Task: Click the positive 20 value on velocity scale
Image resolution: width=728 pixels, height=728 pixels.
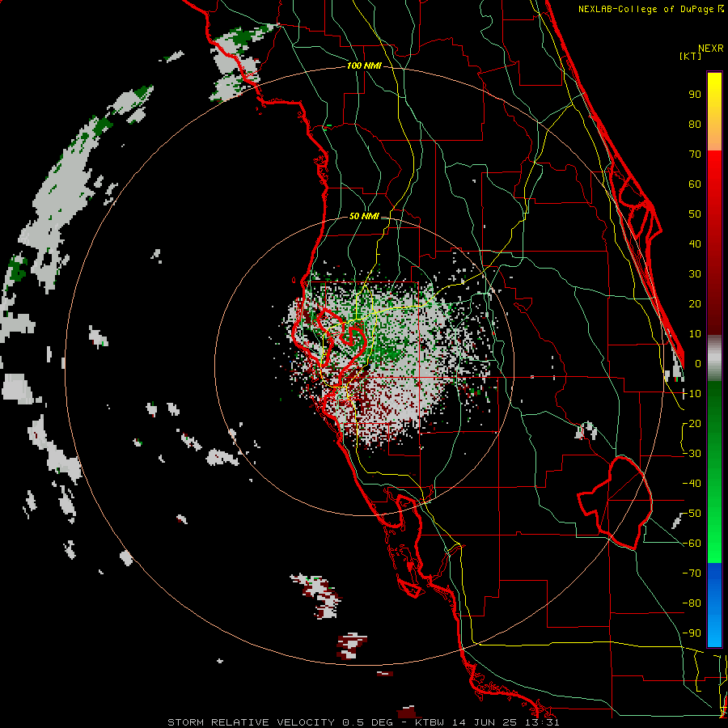Action: pos(695,303)
